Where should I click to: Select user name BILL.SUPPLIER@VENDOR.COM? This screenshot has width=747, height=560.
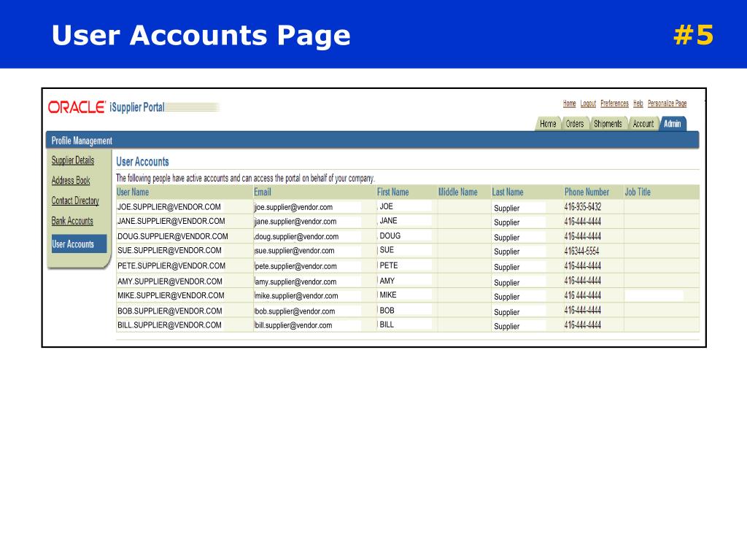(x=169, y=325)
